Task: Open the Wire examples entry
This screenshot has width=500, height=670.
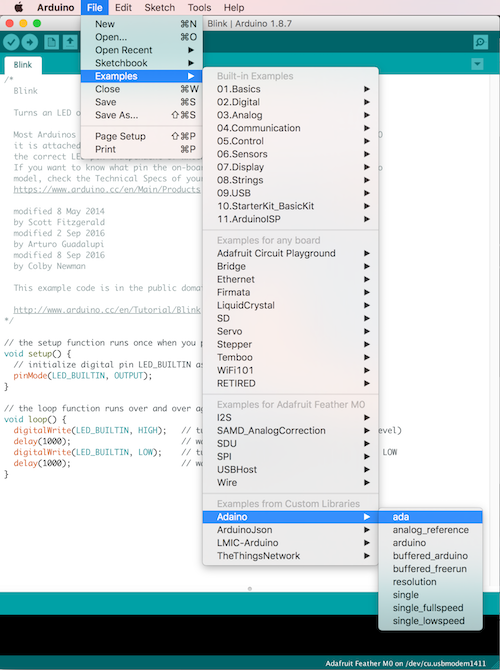Action: pos(291,482)
